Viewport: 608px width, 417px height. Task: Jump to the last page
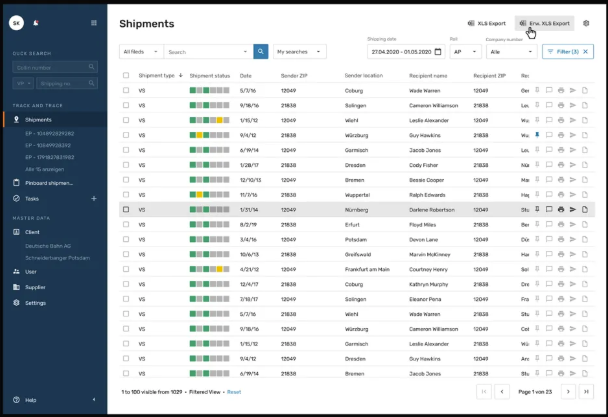point(586,392)
